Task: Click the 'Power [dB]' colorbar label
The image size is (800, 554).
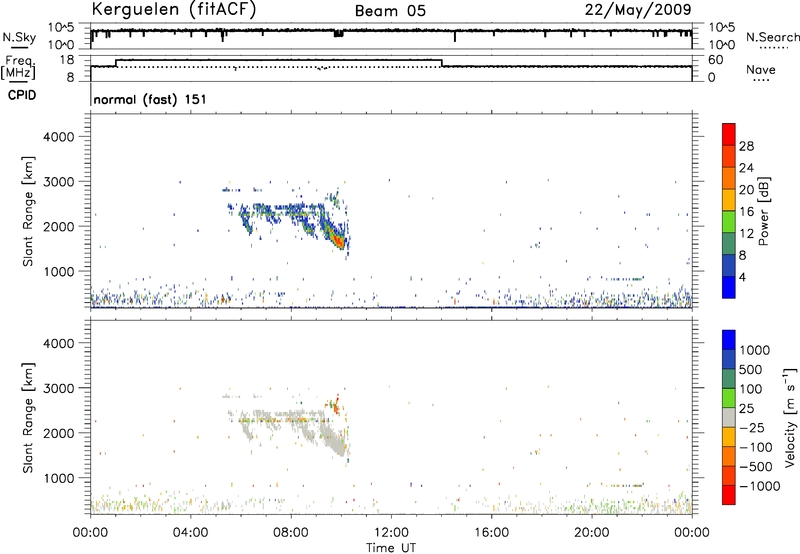Action: click(x=763, y=211)
